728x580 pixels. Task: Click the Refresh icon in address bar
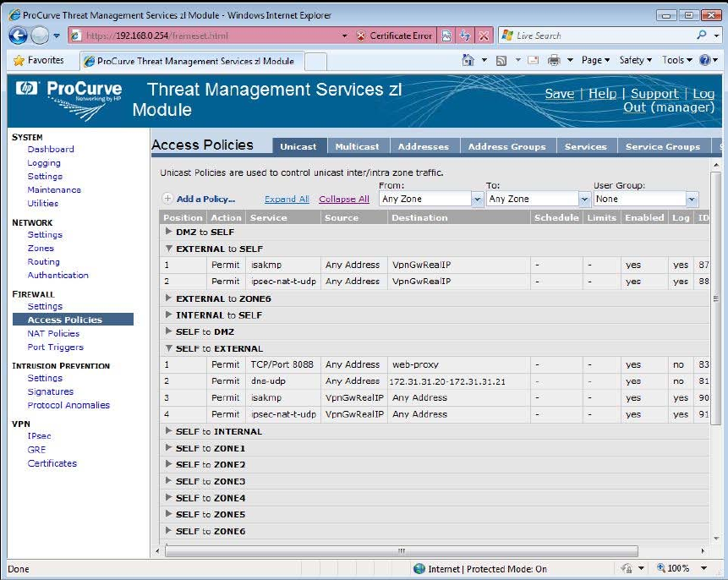tap(465, 36)
